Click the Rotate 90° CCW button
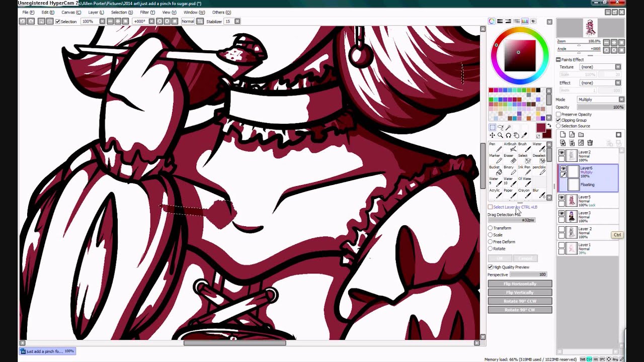This screenshot has height=362, width=644. 520,301
